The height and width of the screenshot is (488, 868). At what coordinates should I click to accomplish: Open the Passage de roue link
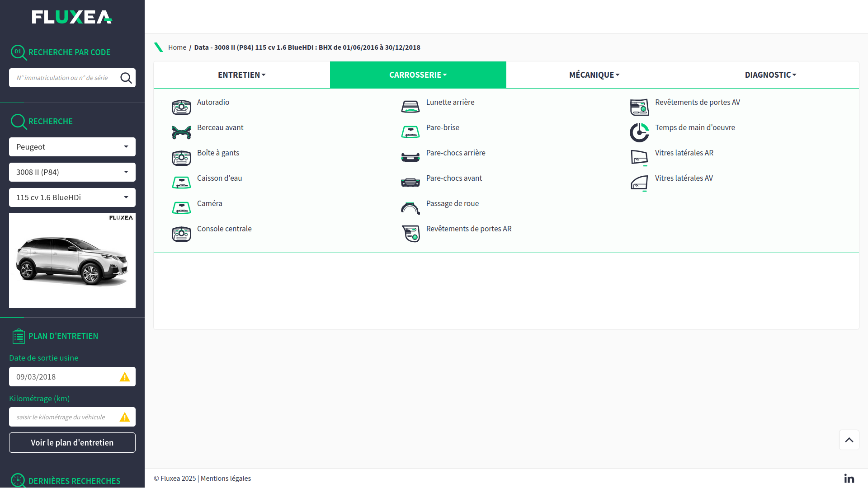(453, 204)
